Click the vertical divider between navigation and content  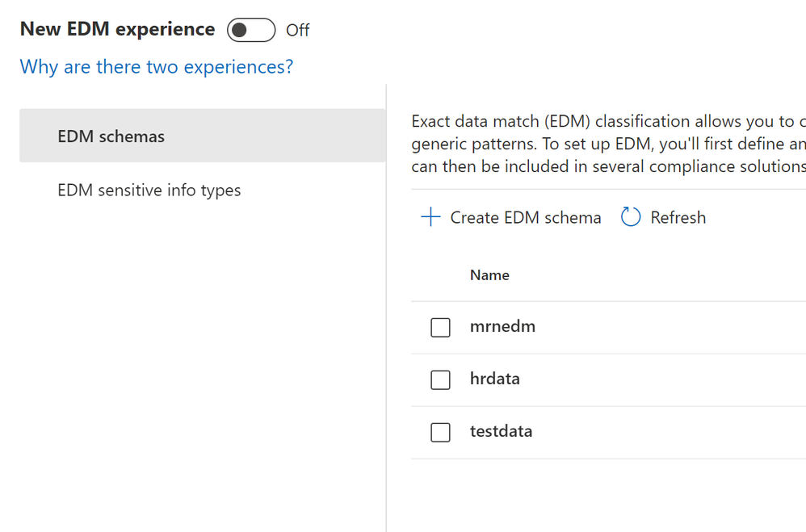pyautogui.click(x=387, y=323)
